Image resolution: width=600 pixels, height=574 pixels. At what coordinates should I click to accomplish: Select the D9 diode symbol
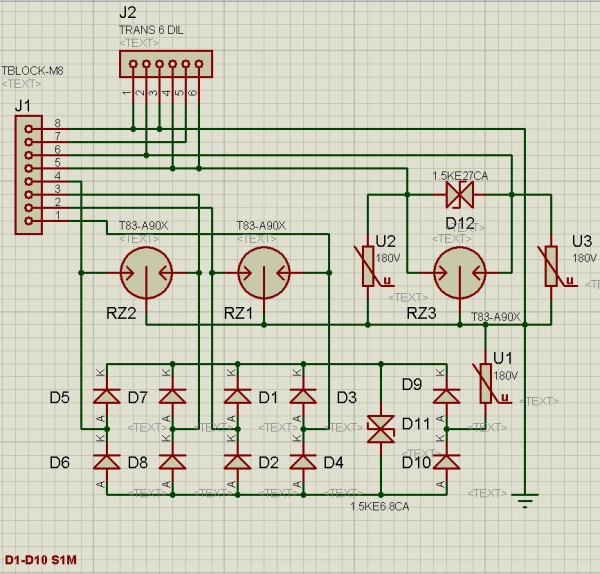(446, 396)
